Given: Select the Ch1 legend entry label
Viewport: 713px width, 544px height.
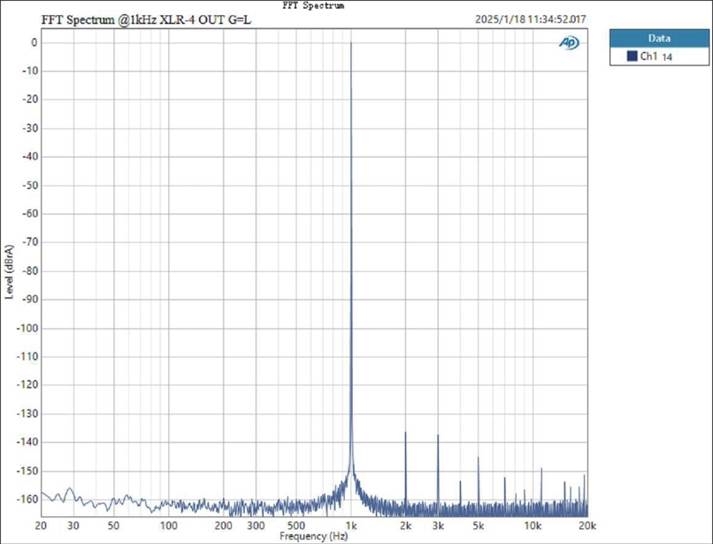Looking at the screenshot, I should point(648,56).
